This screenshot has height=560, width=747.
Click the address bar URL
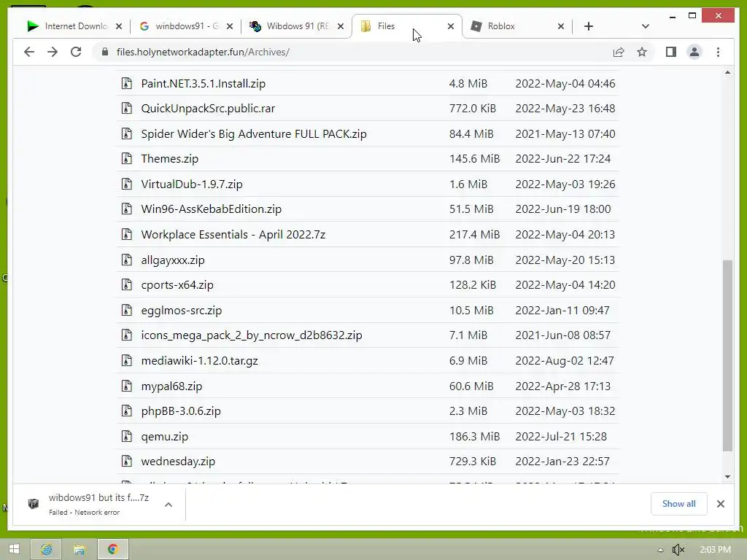click(203, 52)
